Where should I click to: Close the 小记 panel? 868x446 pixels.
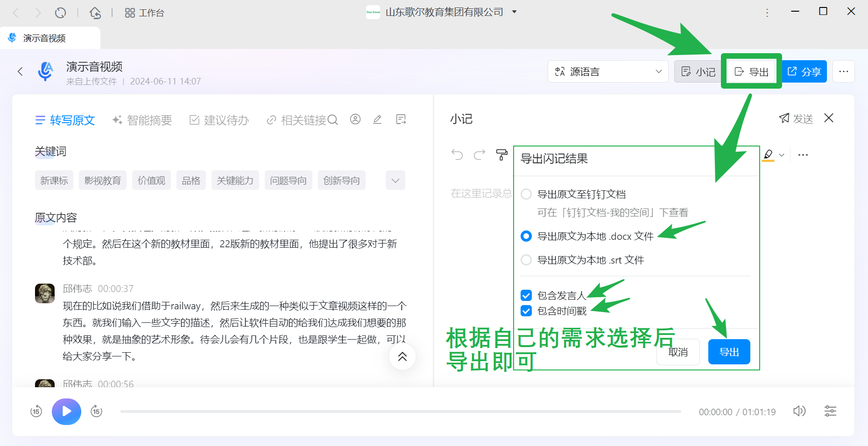pos(829,118)
